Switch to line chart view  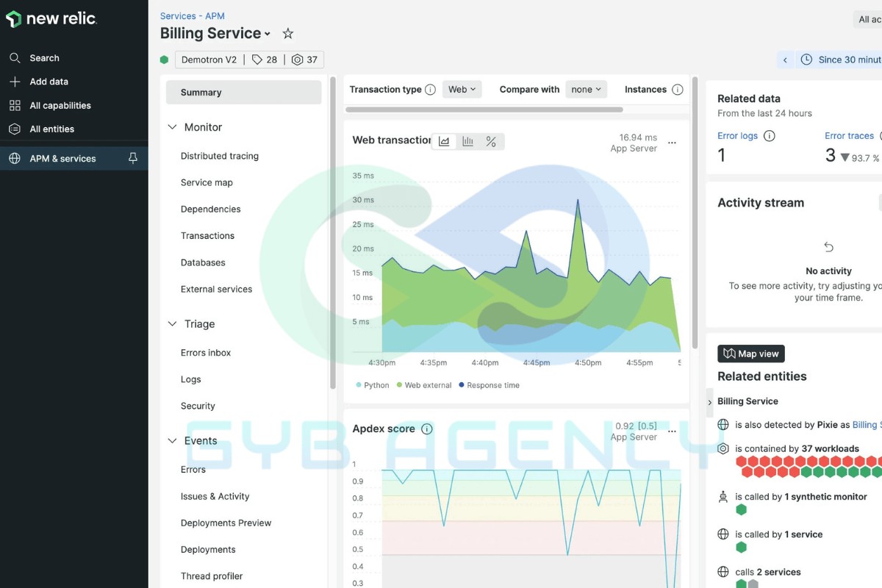[444, 142]
